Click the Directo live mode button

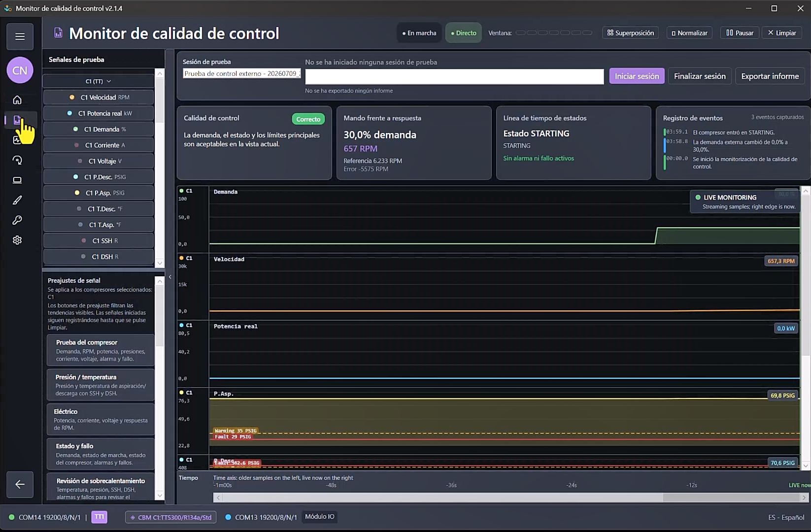pos(464,33)
